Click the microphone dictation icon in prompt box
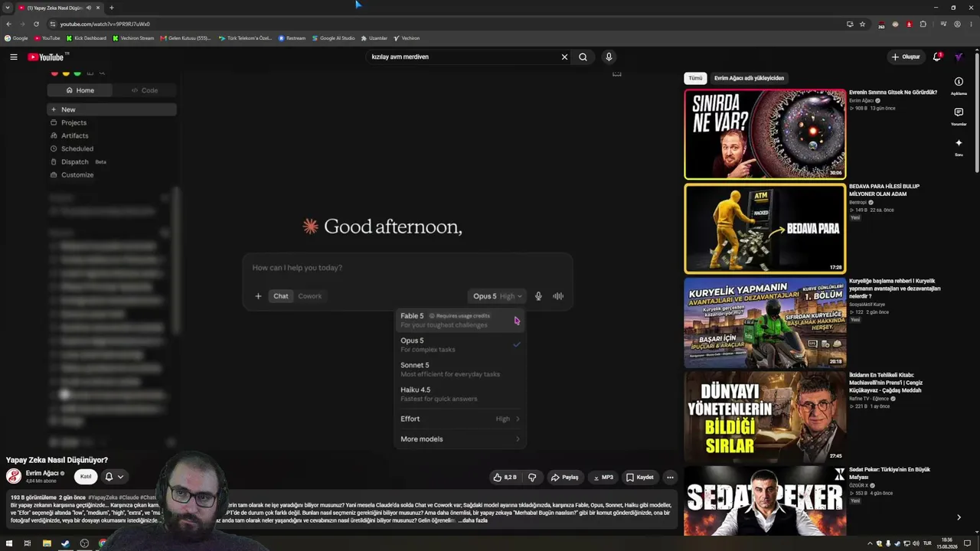Screen dimensions: 980x551 pyautogui.click(x=538, y=296)
